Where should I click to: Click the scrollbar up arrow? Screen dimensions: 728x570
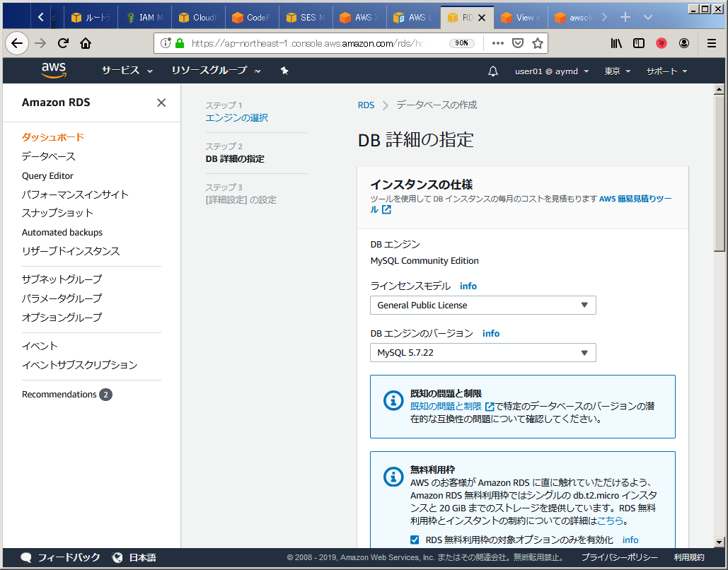[720, 89]
